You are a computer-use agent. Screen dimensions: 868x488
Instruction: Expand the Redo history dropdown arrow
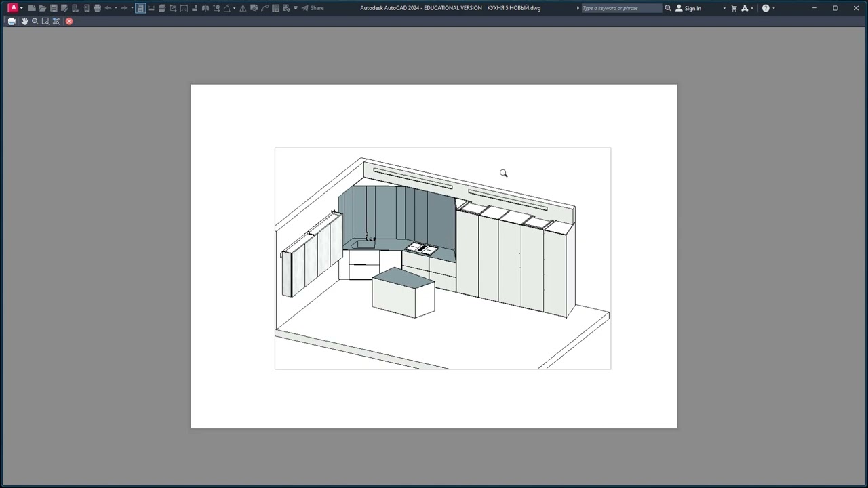[x=132, y=8]
